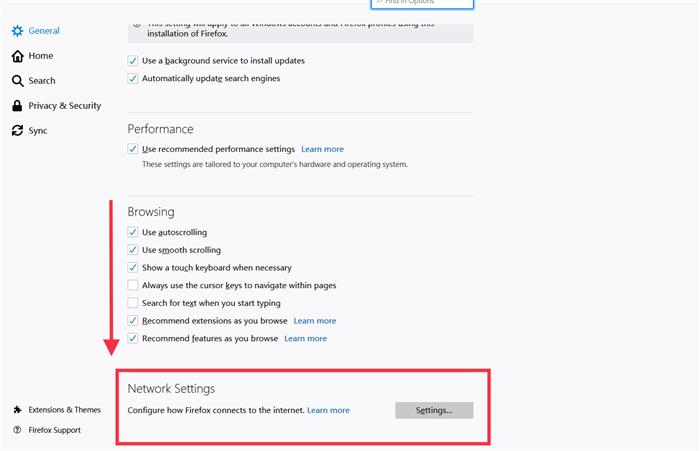This screenshot has width=700, height=451.
Task: Click the Search magnifier icon
Action: click(17, 81)
